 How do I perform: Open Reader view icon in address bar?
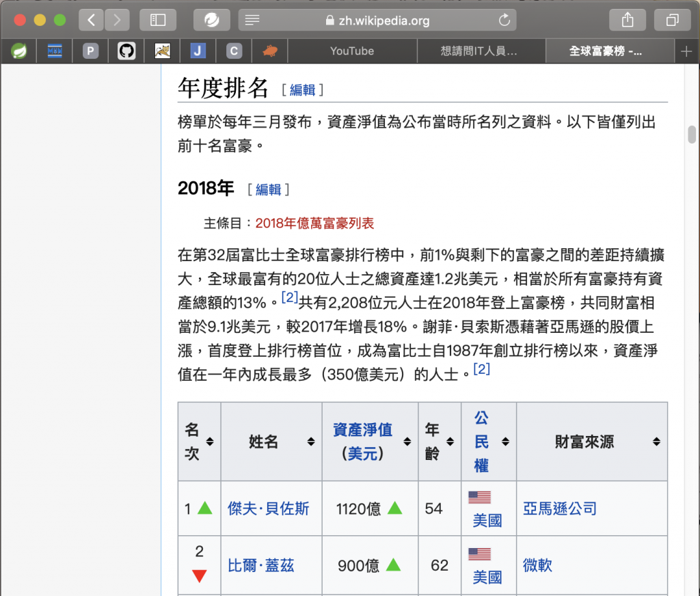point(252,20)
